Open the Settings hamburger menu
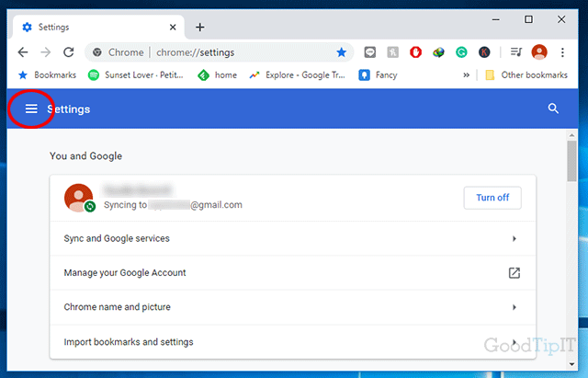 [31, 109]
